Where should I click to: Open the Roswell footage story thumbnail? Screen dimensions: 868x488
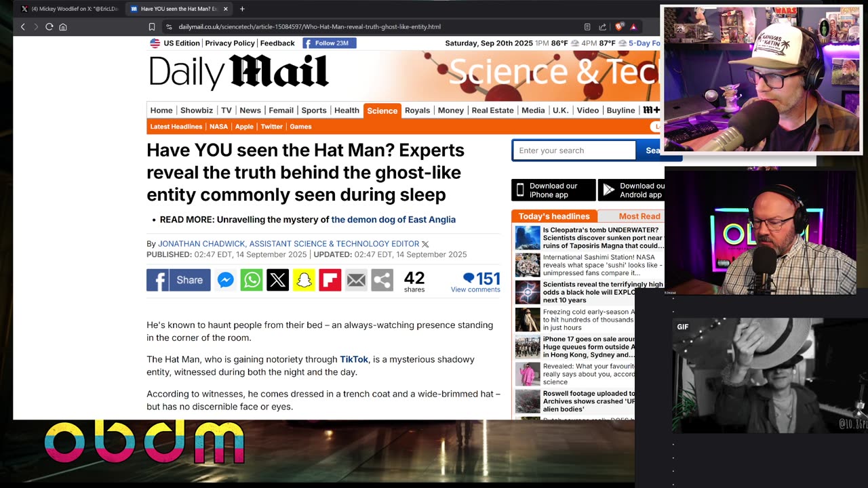tap(528, 401)
